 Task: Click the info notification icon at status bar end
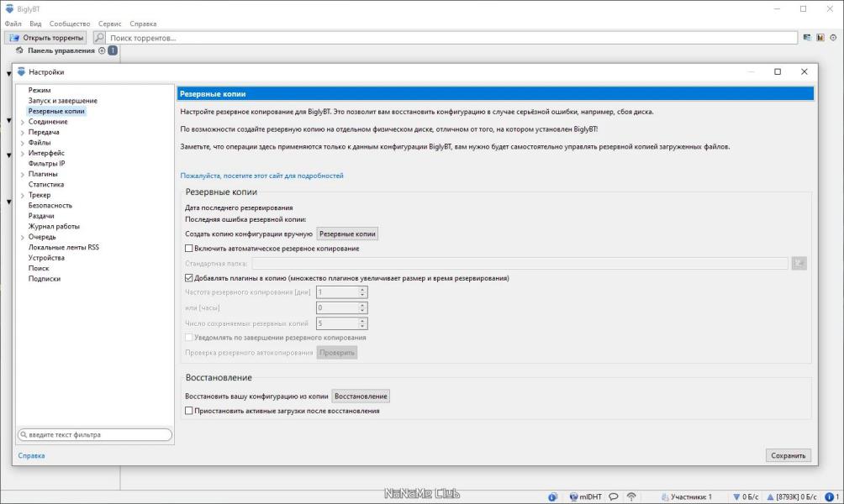pos(830,497)
